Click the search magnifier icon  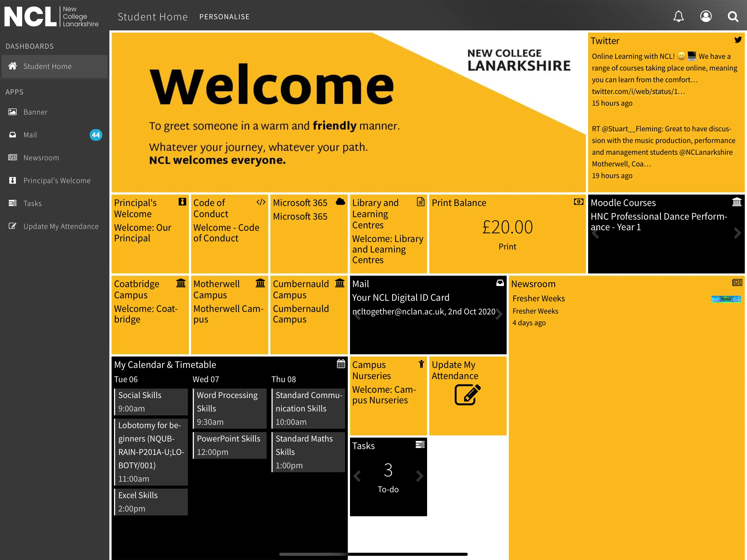(x=732, y=16)
